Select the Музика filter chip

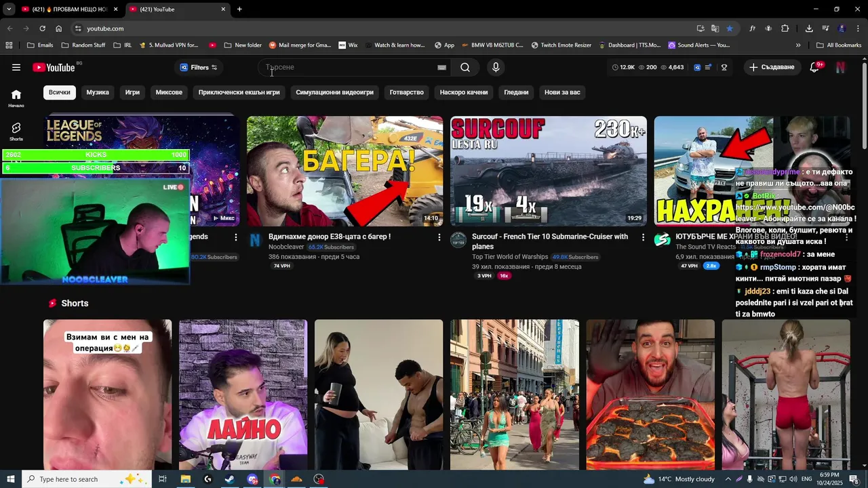98,92
